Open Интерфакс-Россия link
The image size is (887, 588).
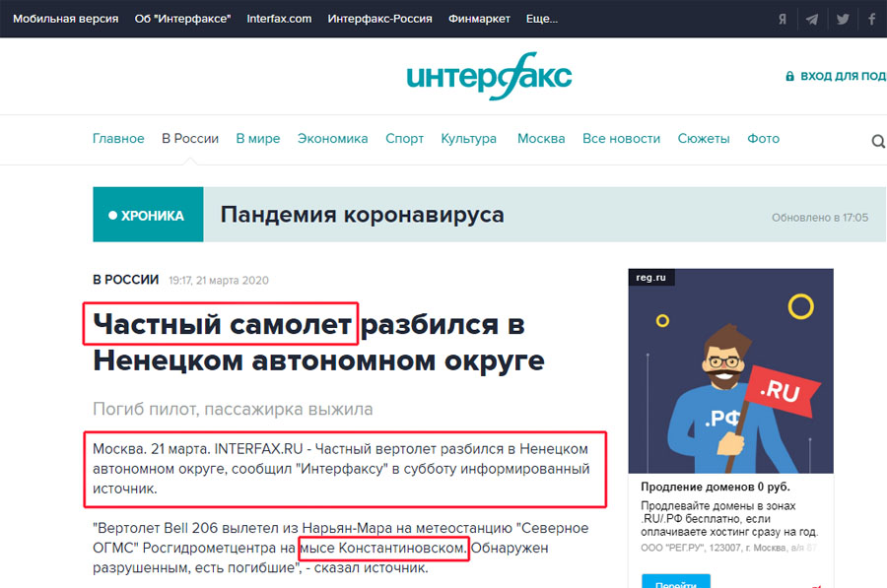[379, 19]
